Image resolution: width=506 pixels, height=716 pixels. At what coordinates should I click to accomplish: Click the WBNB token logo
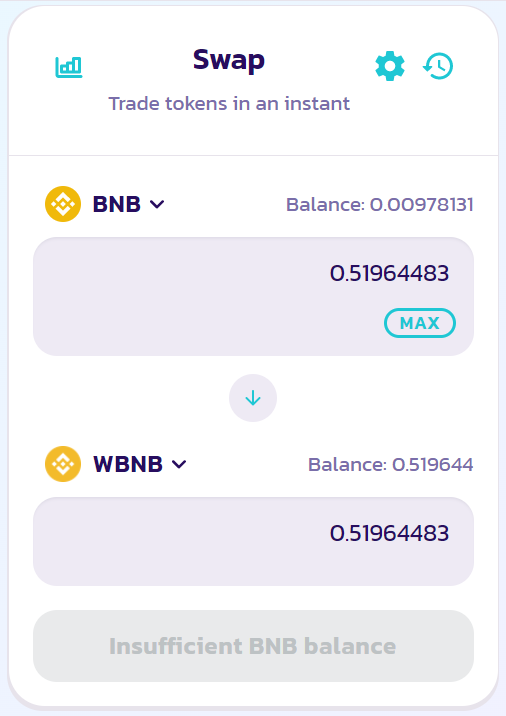pyautogui.click(x=63, y=464)
